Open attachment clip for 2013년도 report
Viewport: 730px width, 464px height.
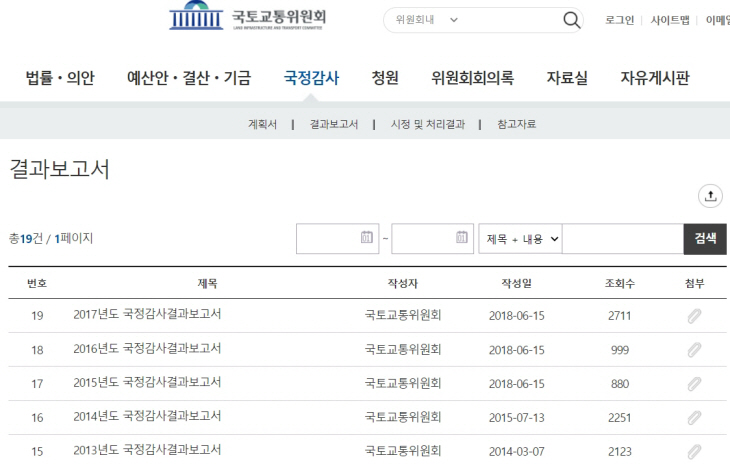pos(694,451)
